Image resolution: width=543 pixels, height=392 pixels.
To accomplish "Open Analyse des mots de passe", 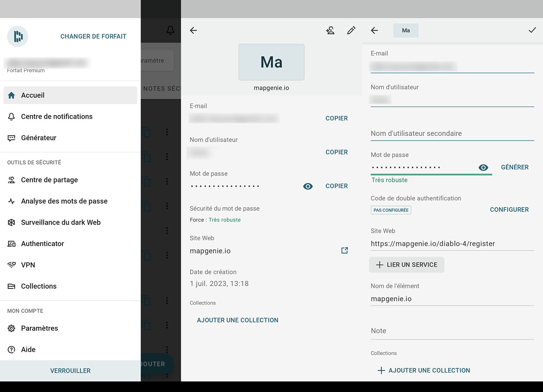I will 70,201.
